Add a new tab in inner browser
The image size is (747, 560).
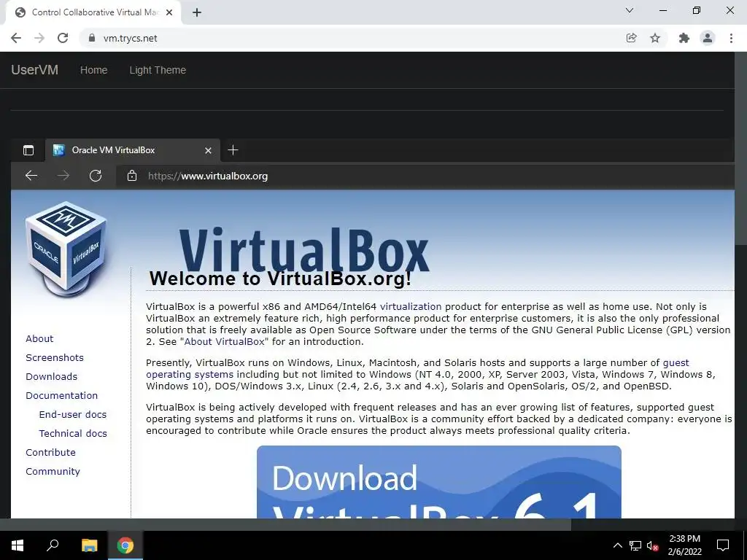pos(233,150)
